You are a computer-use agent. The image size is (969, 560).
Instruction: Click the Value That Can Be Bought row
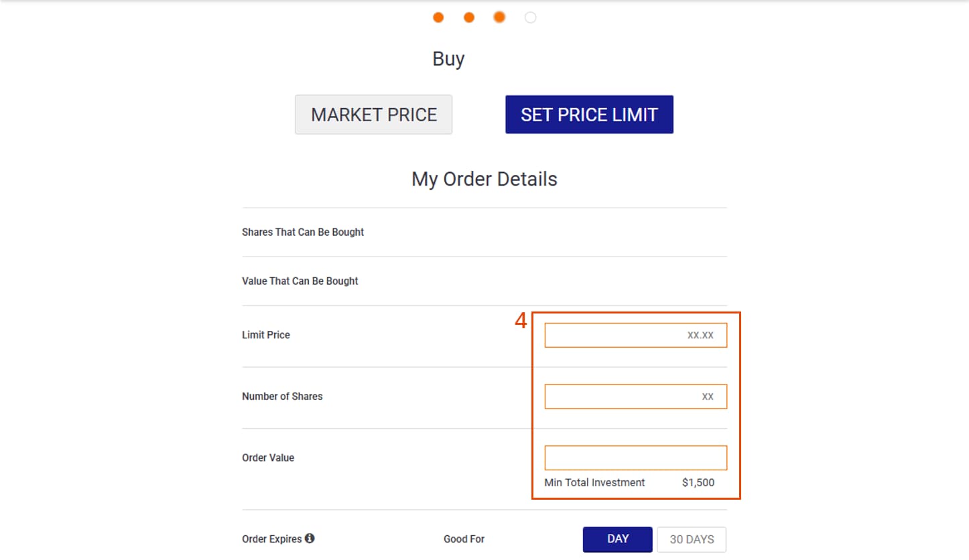pos(484,281)
